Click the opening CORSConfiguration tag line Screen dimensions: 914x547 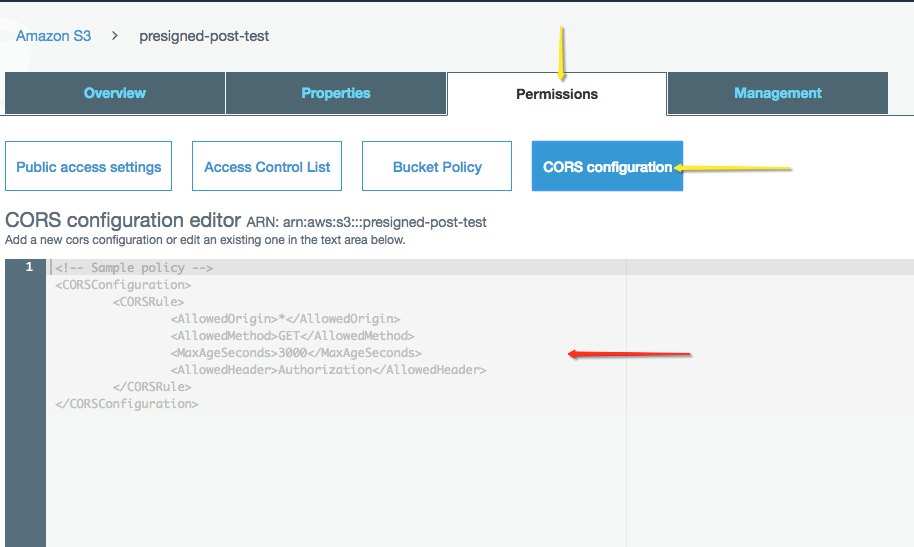coord(123,285)
